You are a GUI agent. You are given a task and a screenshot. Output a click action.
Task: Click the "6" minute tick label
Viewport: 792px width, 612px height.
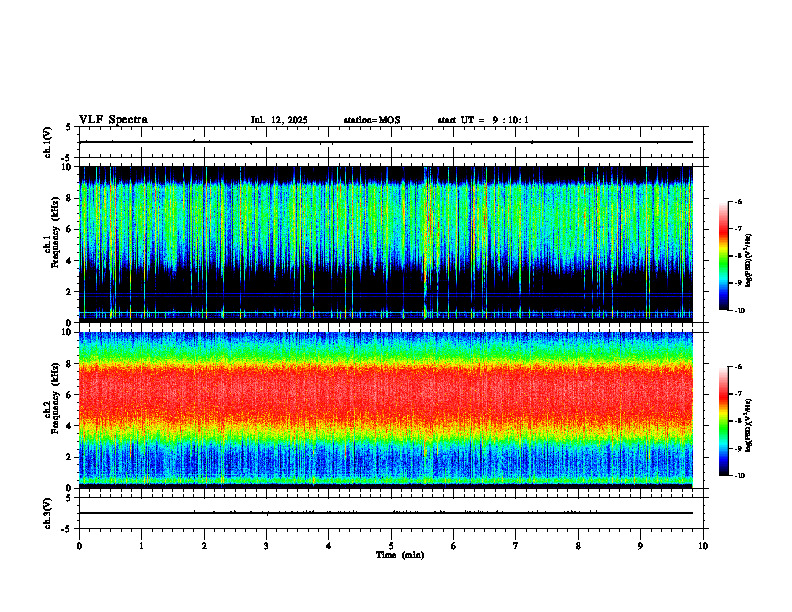pos(454,546)
